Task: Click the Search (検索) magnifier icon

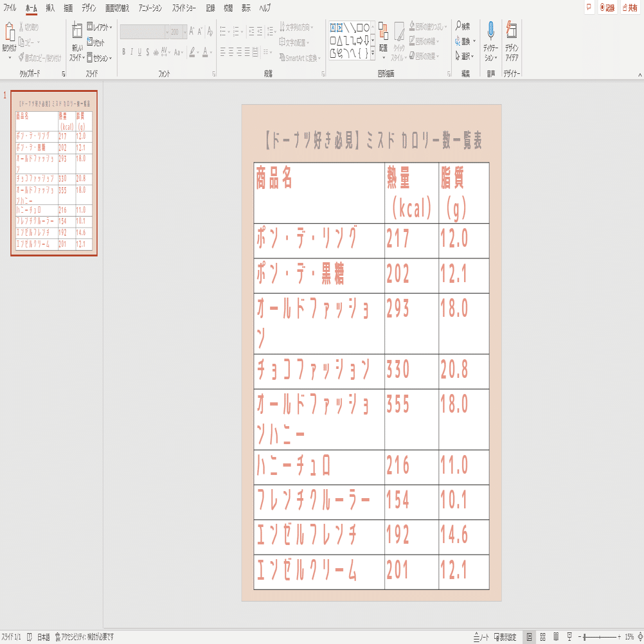Action: pos(458,26)
